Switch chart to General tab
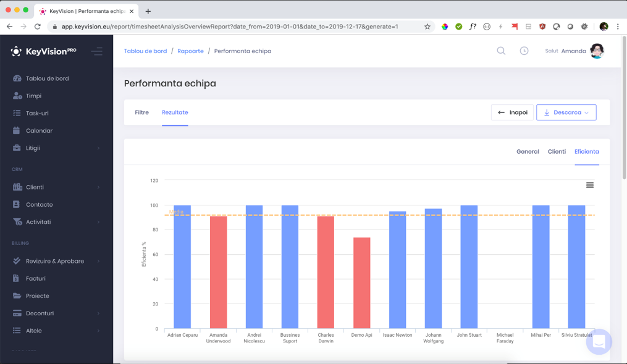This screenshot has width=627, height=364. pyautogui.click(x=528, y=151)
